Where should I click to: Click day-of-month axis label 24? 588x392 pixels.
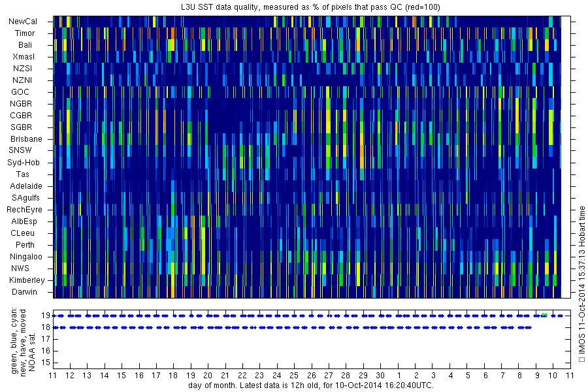277,375
